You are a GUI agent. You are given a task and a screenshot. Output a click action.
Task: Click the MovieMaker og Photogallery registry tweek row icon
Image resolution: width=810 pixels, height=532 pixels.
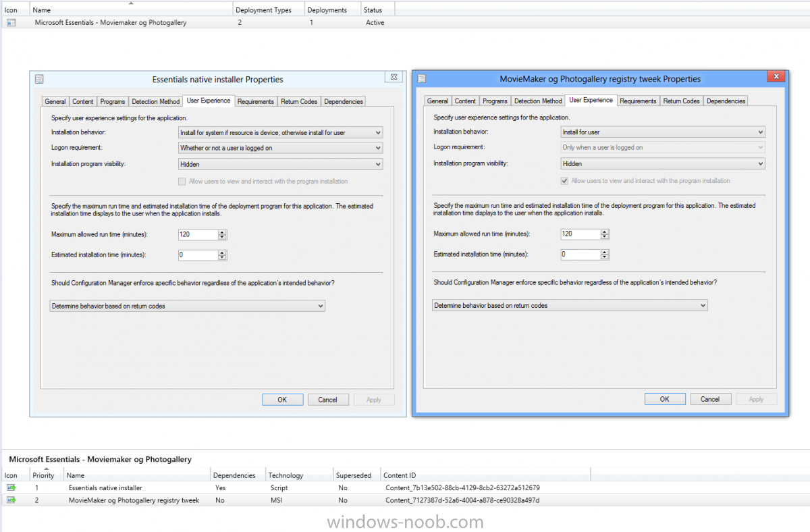point(11,500)
